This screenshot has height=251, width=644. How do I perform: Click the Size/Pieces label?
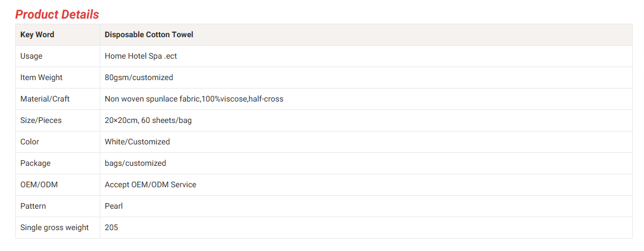[41, 120]
